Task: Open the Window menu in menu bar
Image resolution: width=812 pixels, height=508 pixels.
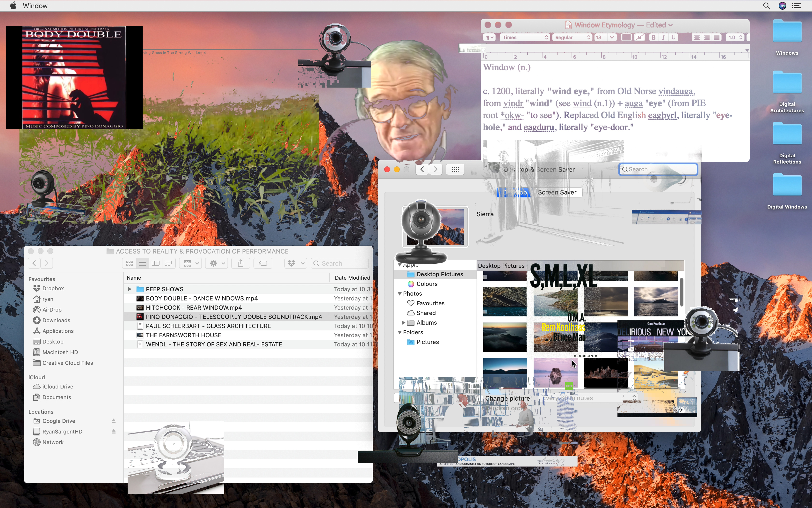Action: coord(35,6)
